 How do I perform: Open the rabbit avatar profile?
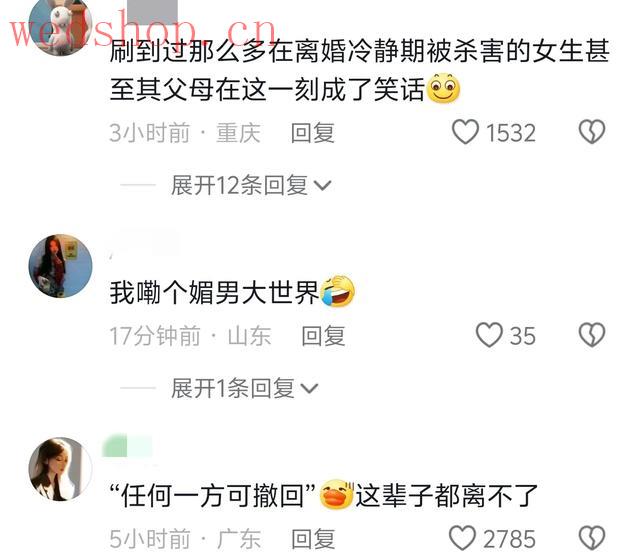[60, 25]
